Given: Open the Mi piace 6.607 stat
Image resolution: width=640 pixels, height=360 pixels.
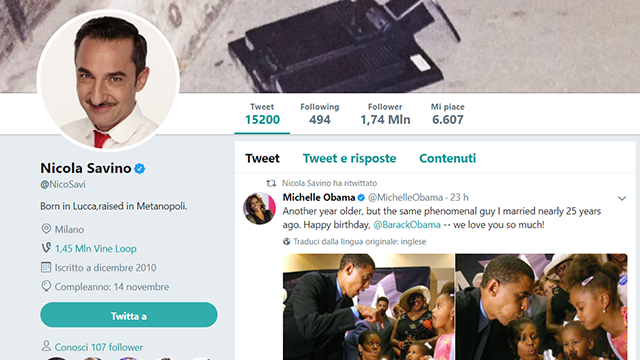Looking at the screenshot, I should tap(448, 114).
